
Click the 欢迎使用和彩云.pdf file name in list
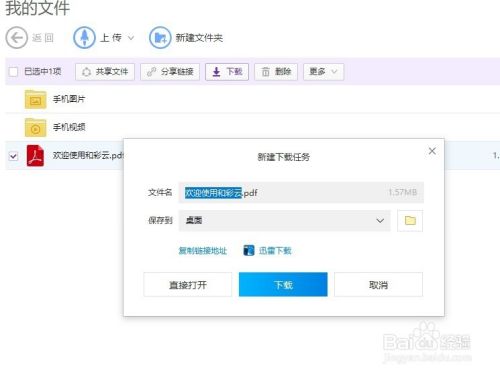click(x=88, y=155)
